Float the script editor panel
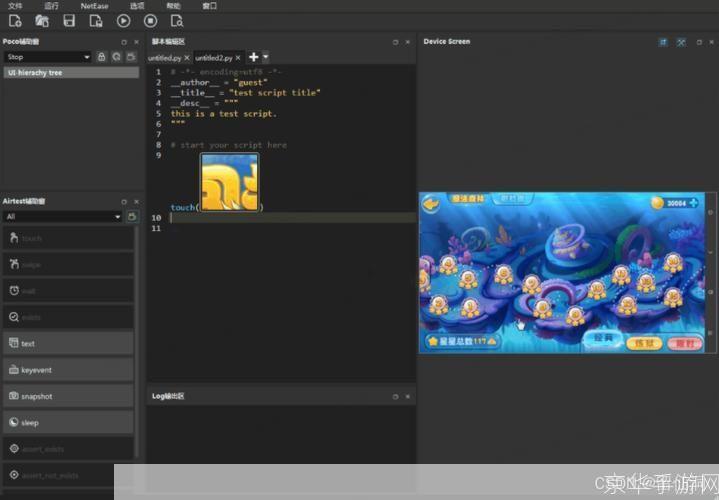The height and width of the screenshot is (500, 719). point(395,42)
